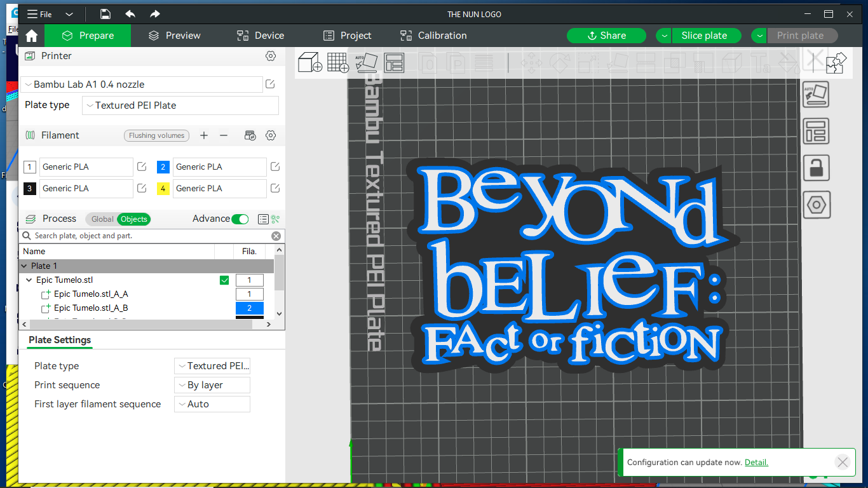Go to the Home screen
Screen dimensions: 868x488
coord(31,36)
